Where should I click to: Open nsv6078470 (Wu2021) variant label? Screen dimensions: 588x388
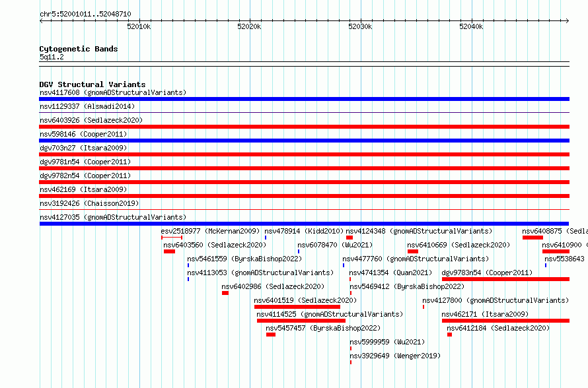point(335,245)
